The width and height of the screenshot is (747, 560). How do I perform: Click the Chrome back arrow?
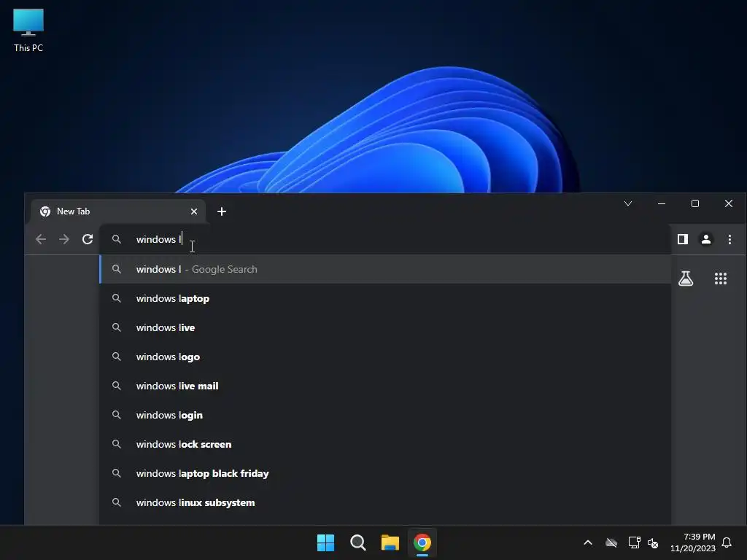pos(41,239)
